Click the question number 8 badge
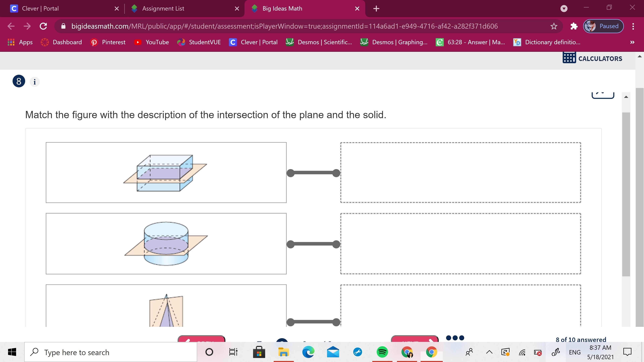This screenshot has height=362, width=644. tap(19, 81)
